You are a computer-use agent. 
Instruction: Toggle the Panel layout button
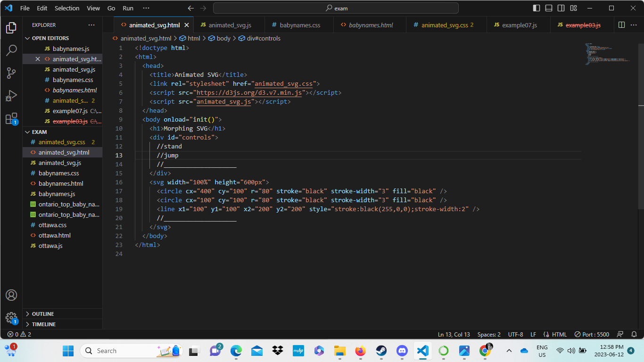[549, 8]
